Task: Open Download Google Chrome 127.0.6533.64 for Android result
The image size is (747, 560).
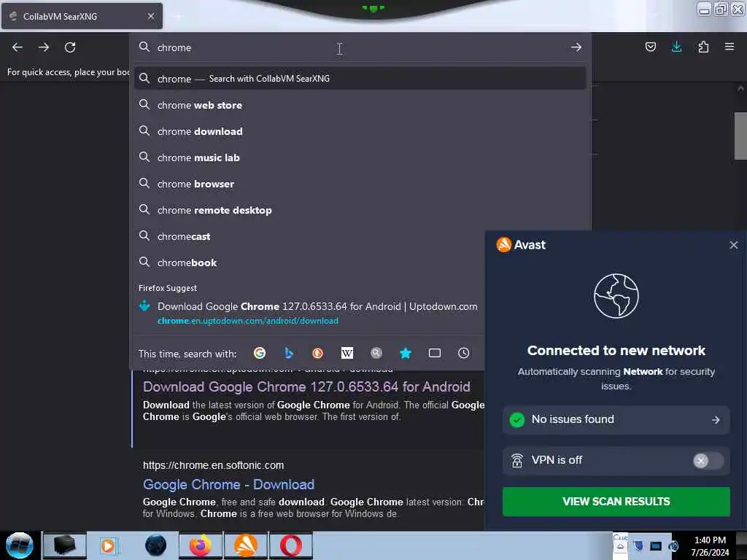Action: coord(306,386)
